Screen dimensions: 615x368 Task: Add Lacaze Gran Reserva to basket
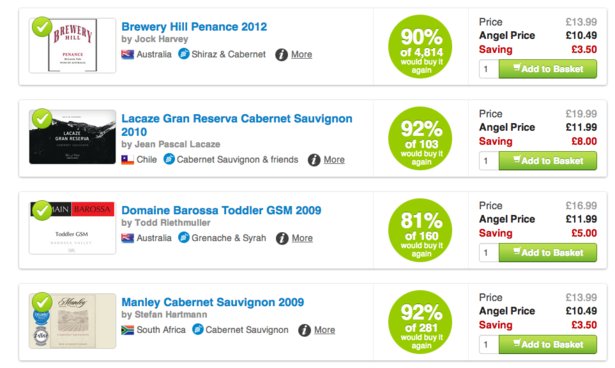548,161
